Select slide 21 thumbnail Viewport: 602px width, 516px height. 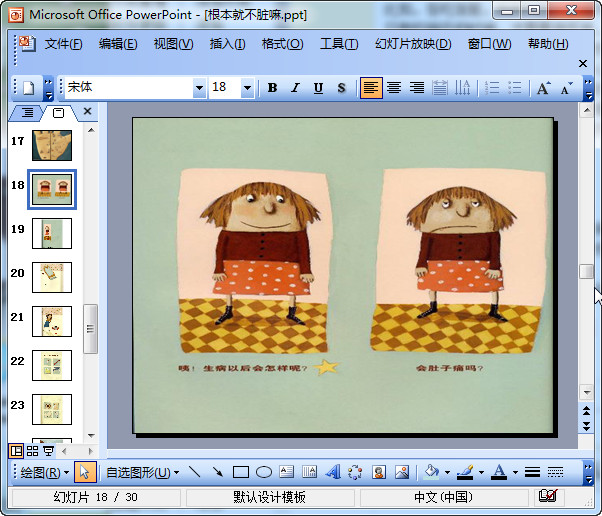click(x=52, y=321)
